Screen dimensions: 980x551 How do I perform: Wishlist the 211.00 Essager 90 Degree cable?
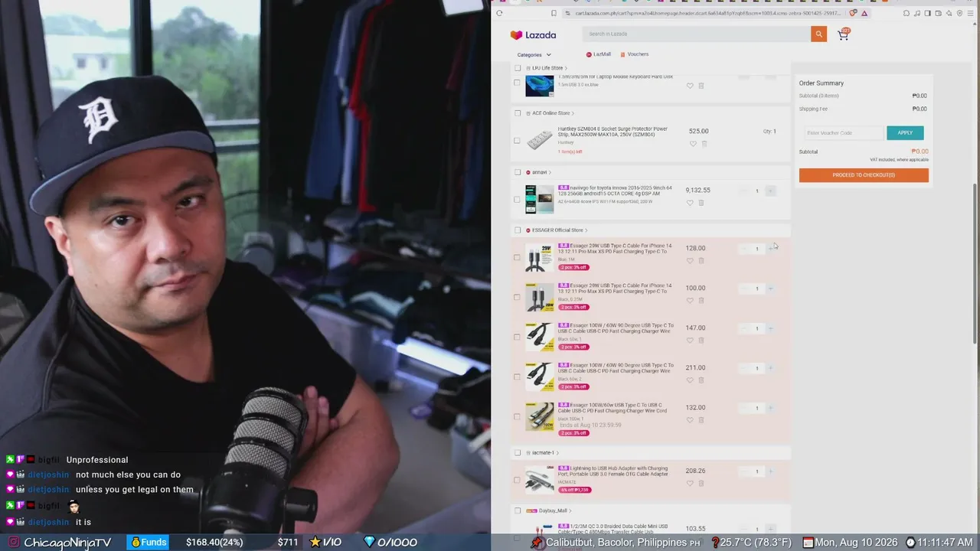tap(690, 380)
